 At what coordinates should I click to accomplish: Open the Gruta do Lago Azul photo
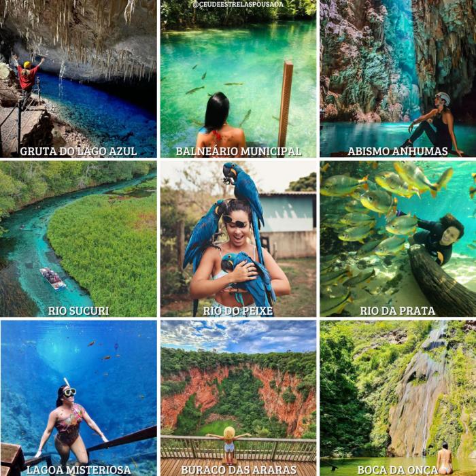[x=78, y=78]
